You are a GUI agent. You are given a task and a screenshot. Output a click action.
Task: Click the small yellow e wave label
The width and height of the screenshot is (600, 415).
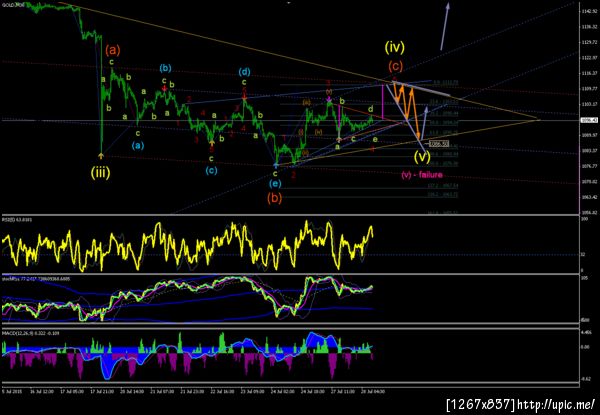(x=375, y=140)
